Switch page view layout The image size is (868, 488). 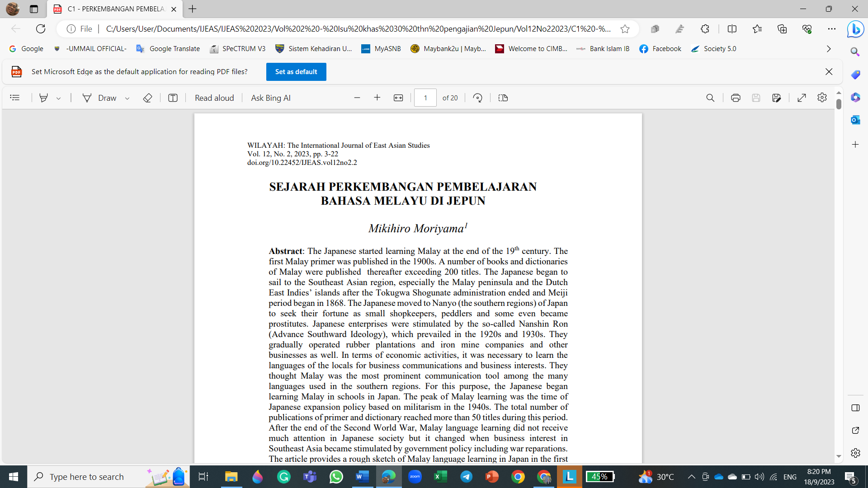[503, 98]
